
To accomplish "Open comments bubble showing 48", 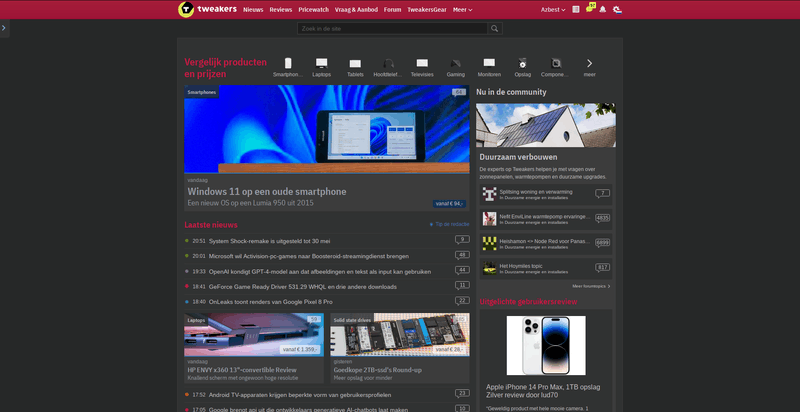I will [x=462, y=255].
